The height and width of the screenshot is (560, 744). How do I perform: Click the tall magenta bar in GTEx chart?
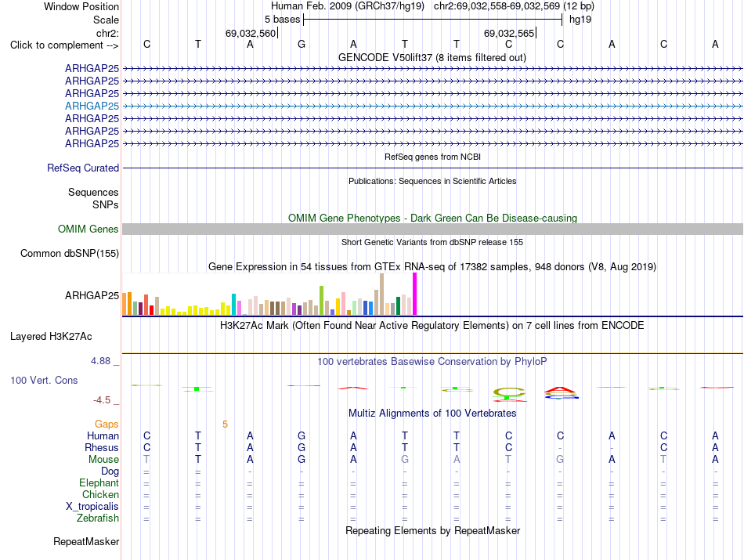tap(415, 294)
